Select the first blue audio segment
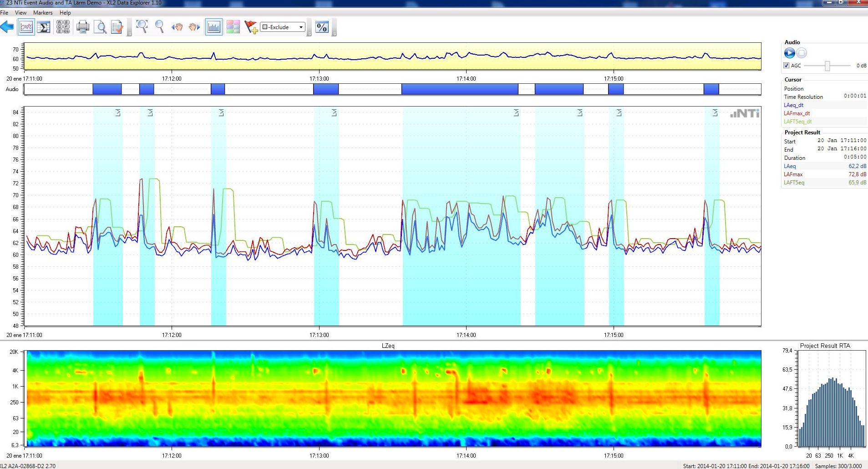 [x=107, y=89]
